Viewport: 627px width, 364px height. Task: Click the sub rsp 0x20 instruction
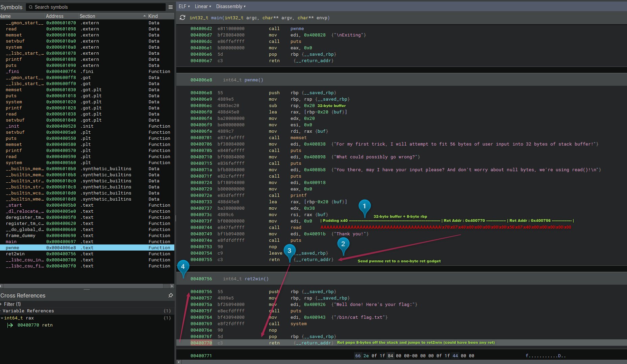pyautogui.click(x=273, y=106)
